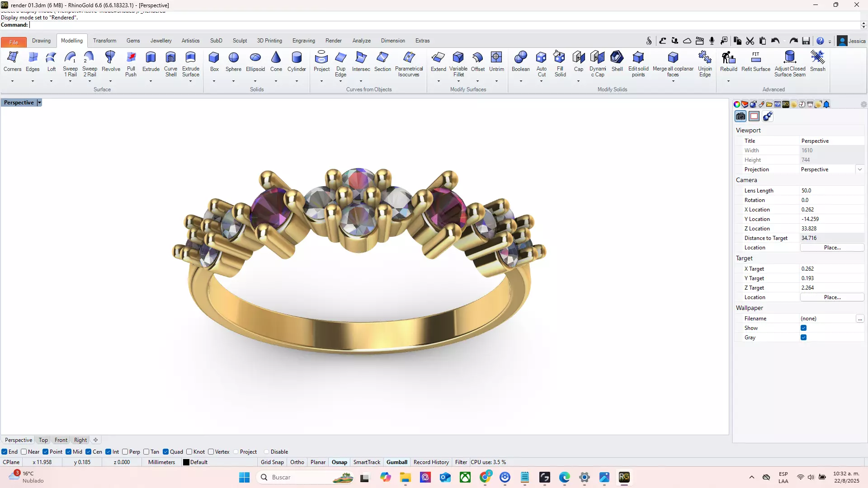Screen dimensions: 868x488
Task: Enable the Near osnap checkbox
Action: coord(24,452)
